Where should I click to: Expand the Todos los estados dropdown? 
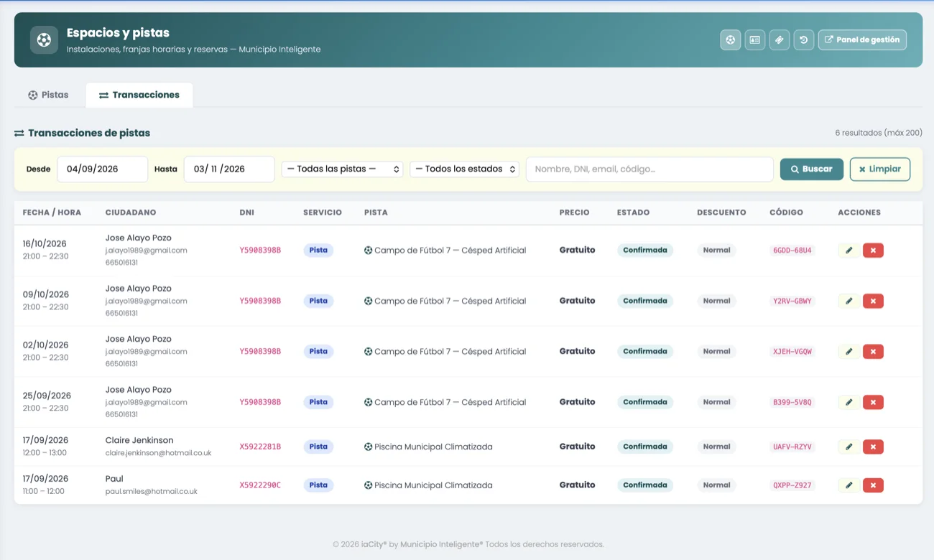pos(464,169)
